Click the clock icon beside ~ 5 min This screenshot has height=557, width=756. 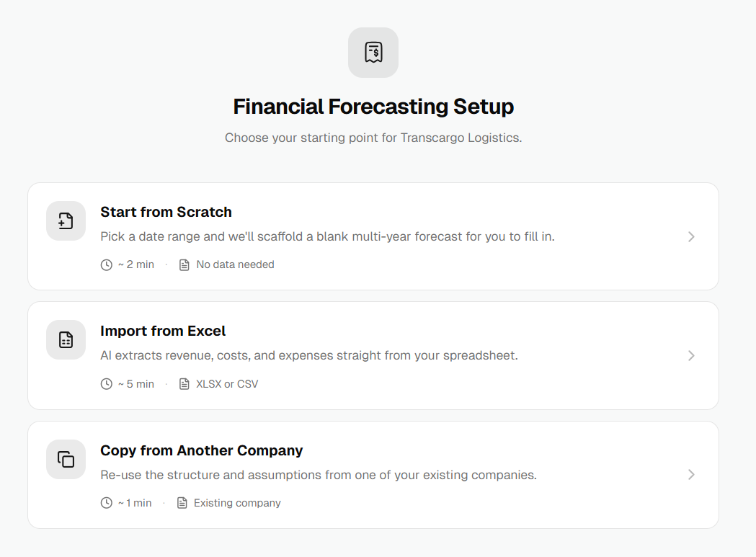click(107, 384)
